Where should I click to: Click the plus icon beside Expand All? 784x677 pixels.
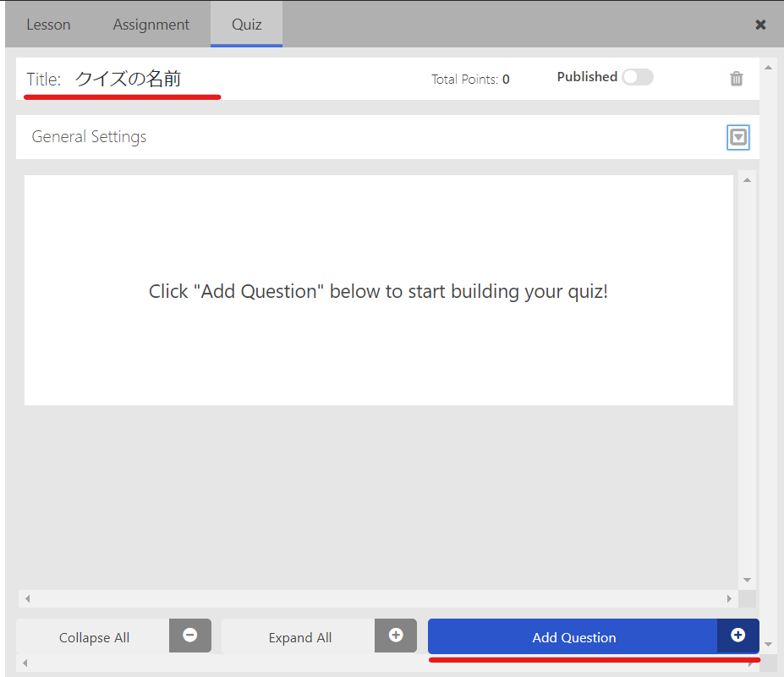396,636
